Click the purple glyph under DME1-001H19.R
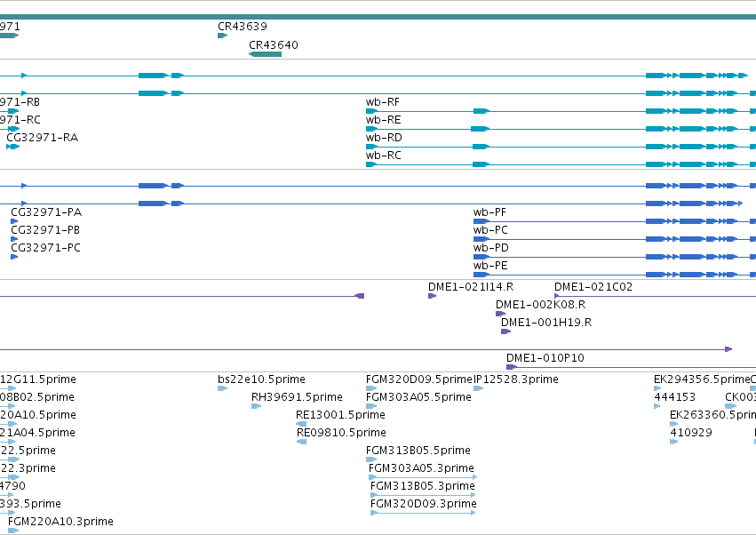 pyautogui.click(x=505, y=331)
